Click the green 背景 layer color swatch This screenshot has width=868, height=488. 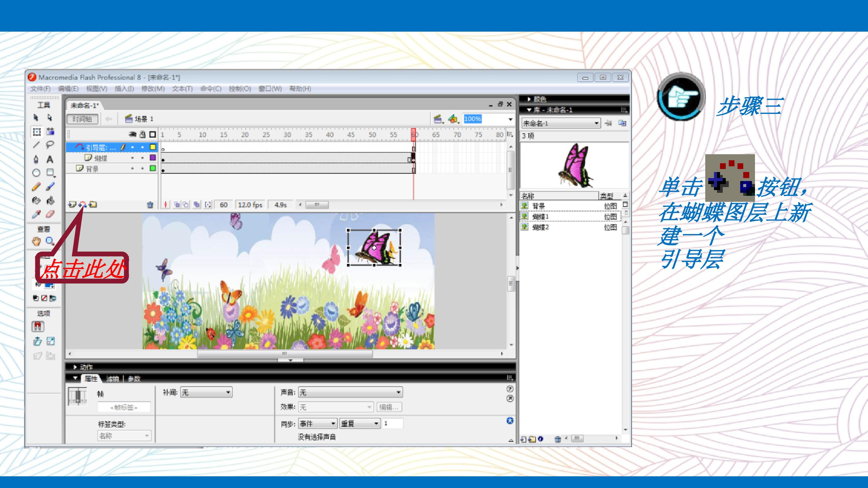click(153, 168)
